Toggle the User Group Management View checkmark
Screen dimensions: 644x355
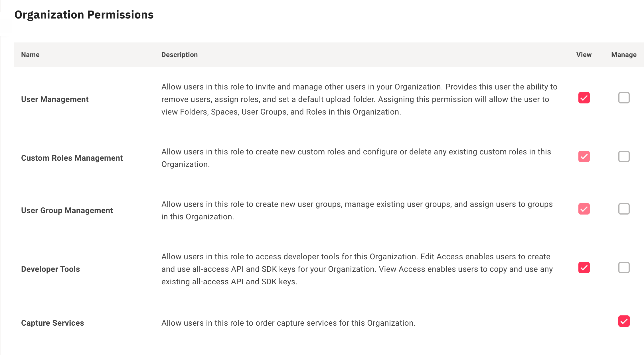(x=584, y=209)
